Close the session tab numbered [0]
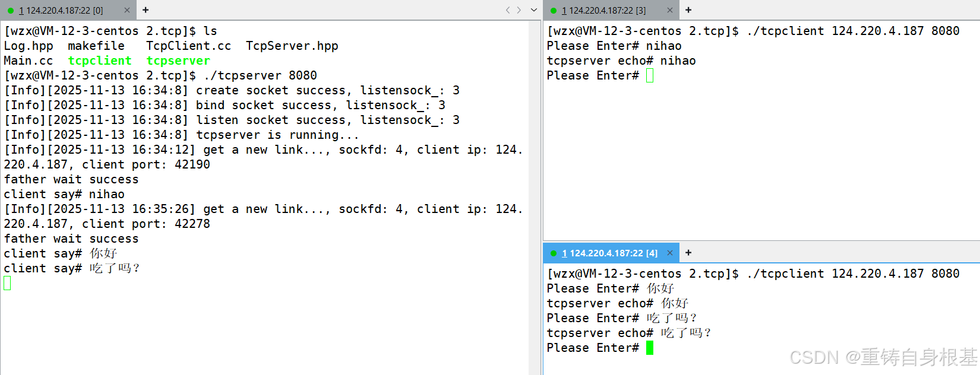The image size is (980, 375). click(127, 10)
